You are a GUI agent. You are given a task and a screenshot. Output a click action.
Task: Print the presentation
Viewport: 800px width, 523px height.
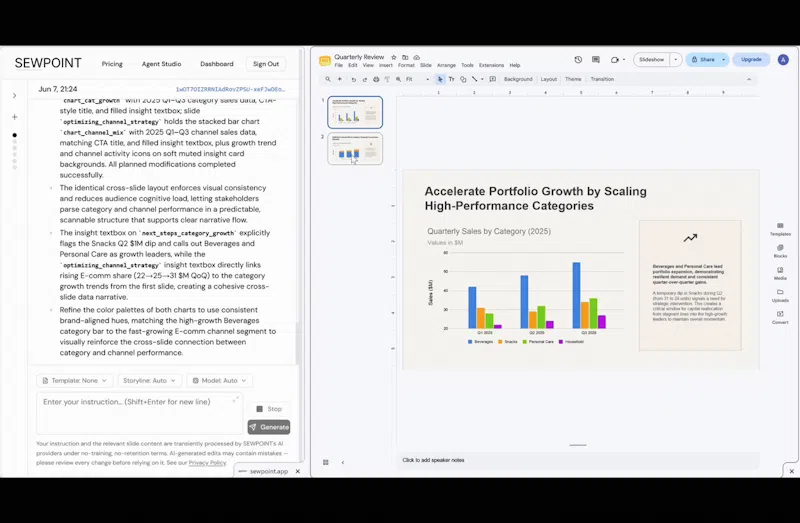pos(376,79)
